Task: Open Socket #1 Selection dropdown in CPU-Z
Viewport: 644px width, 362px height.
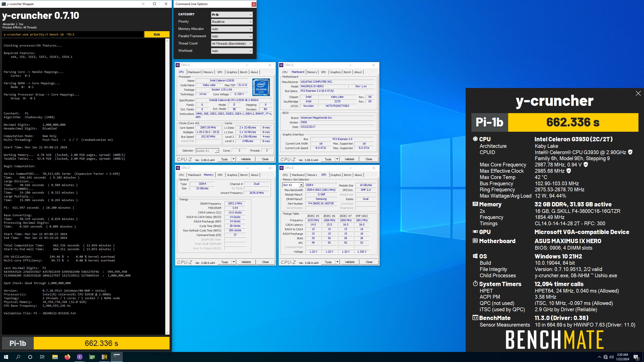Action: [207, 151]
